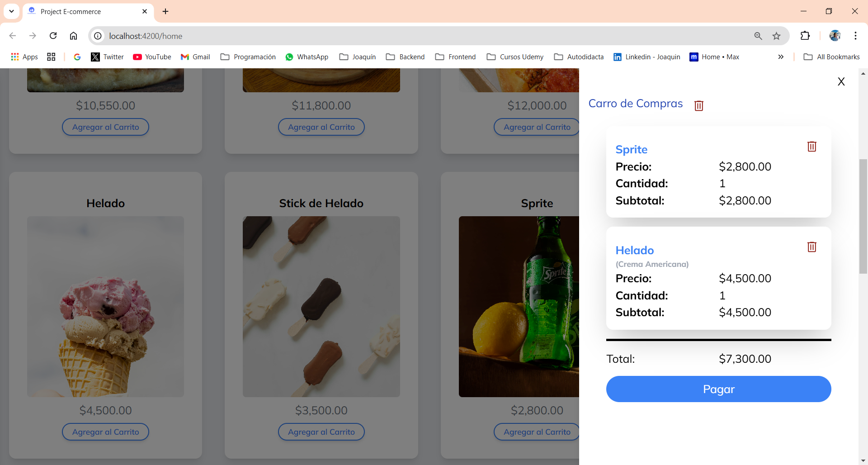Screen dimensions: 868x465
Task: Empty the whole cart with top trash icon
Action: coord(698,105)
